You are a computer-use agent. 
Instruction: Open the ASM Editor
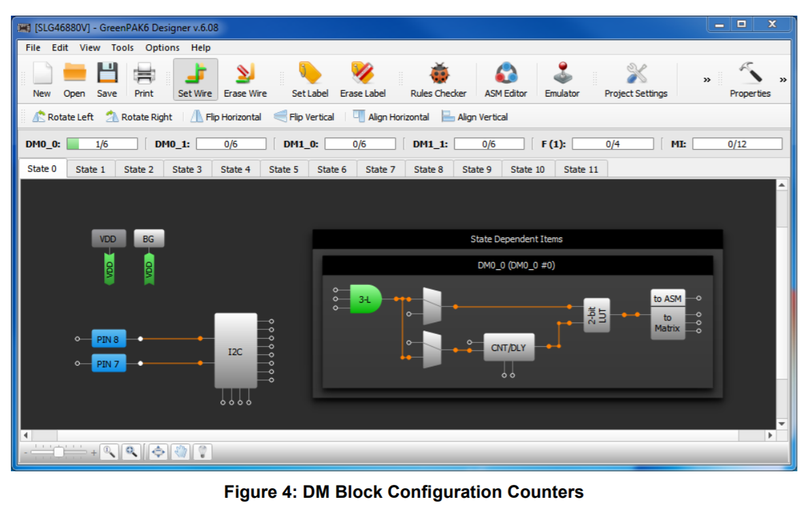[x=506, y=79]
